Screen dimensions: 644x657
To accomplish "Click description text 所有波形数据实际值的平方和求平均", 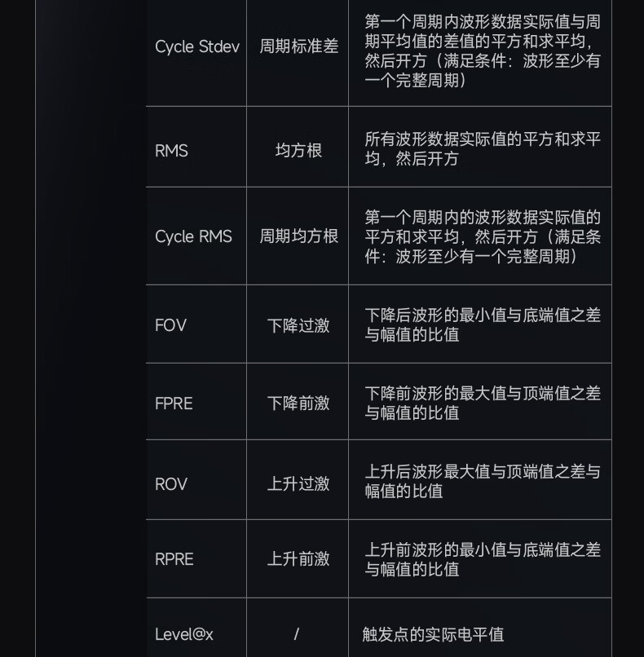I will pyautogui.click(x=482, y=149).
